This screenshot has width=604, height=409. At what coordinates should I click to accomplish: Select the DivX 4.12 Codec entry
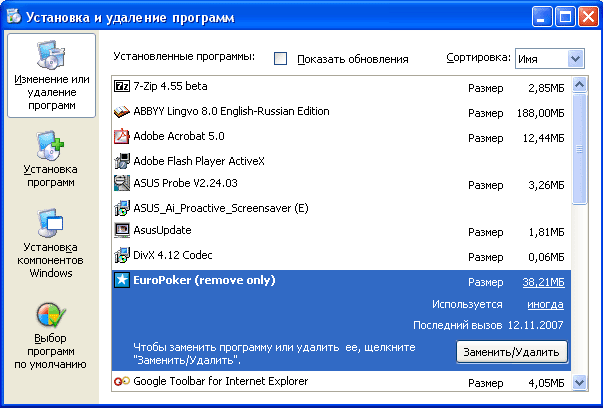[x=341, y=255]
